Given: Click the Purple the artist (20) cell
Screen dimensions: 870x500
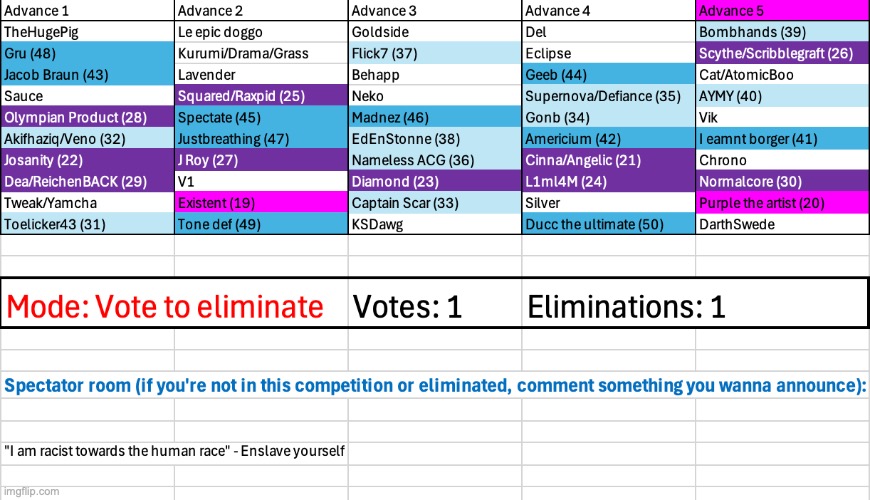Looking at the screenshot, I should 782,203.
